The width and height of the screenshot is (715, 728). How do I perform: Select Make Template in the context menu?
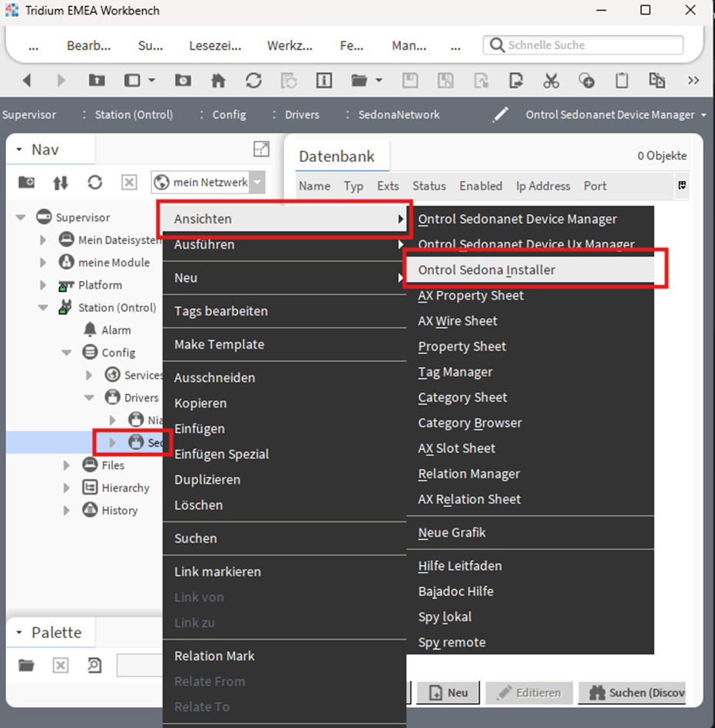pos(284,345)
